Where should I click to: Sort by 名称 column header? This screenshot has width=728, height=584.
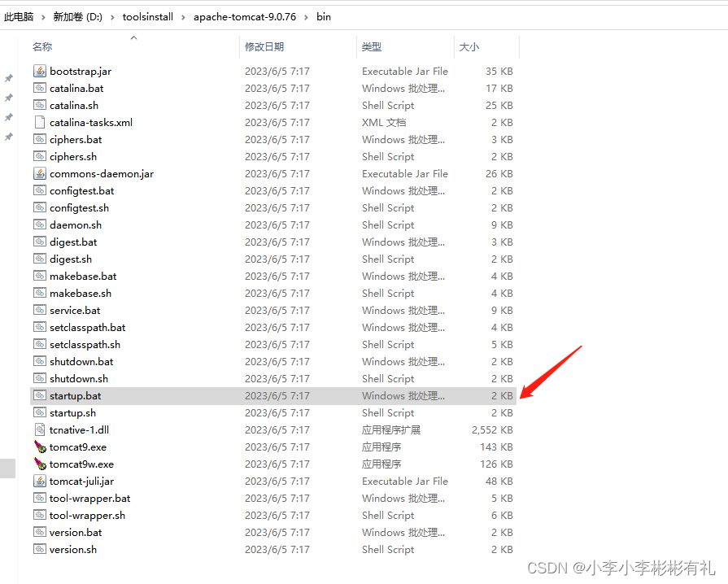[42, 47]
